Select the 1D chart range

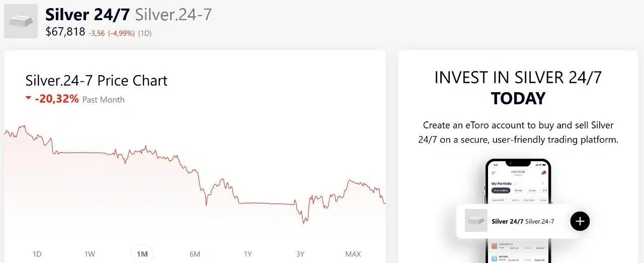point(37,254)
